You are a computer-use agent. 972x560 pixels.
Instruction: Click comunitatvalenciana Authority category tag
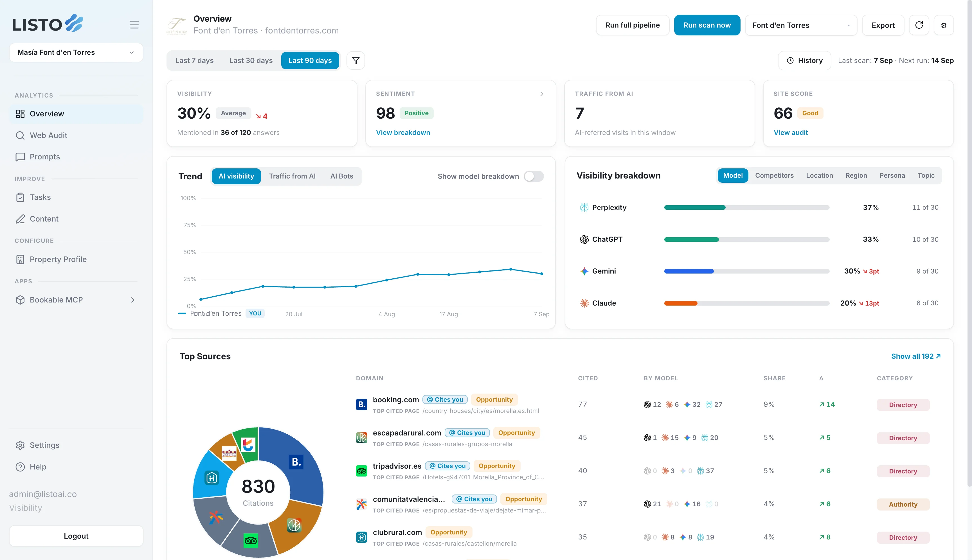[x=903, y=504]
